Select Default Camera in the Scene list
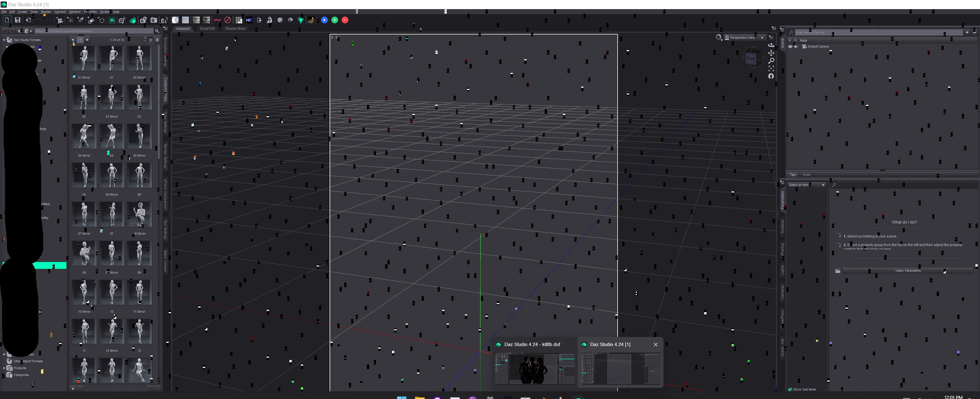Viewport: 980px width, 399px height. (818, 47)
